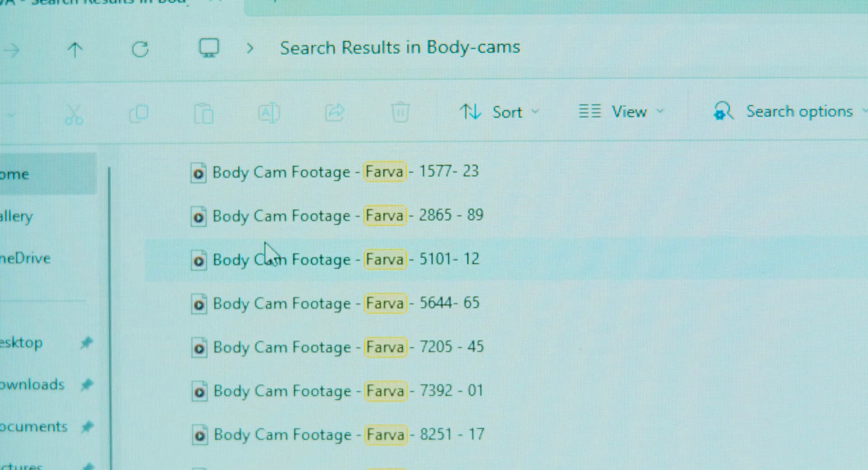Open the Search options menu
The height and width of the screenshot is (470, 868).
[x=790, y=111]
